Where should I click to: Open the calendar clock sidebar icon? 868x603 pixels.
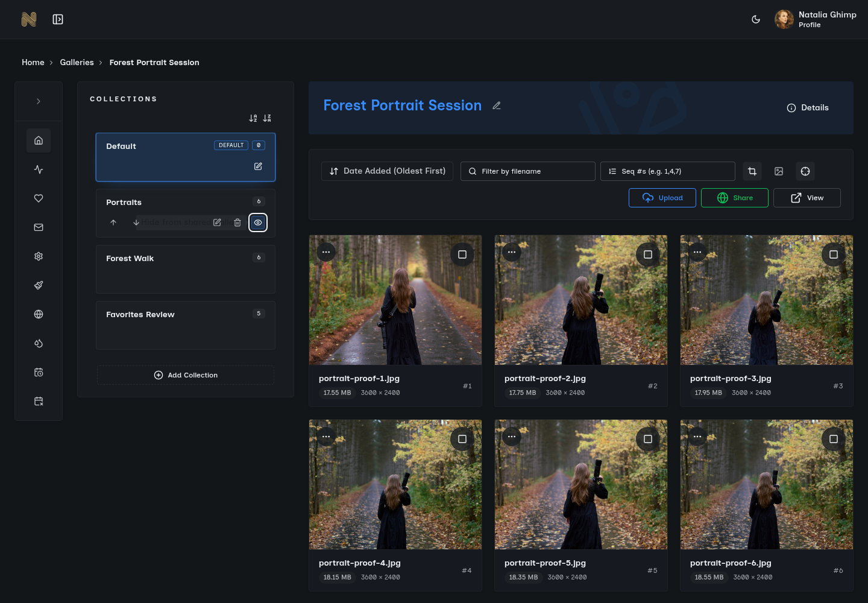pos(39,372)
